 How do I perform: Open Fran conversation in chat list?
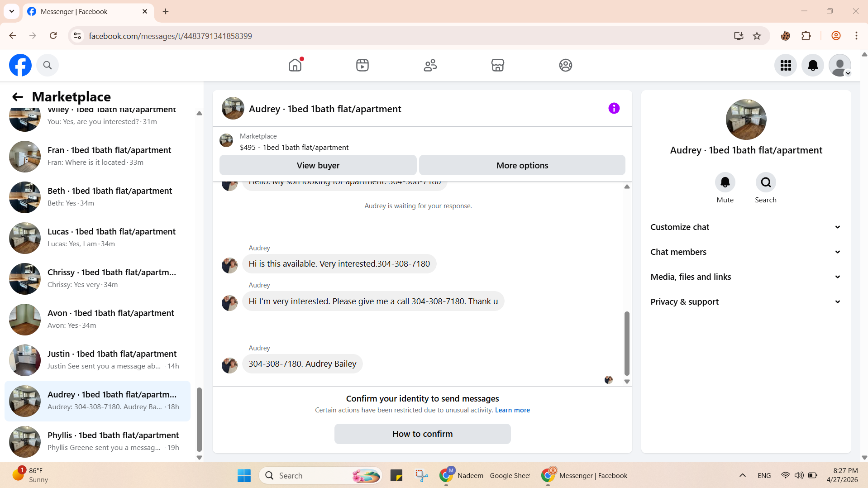point(97,156)
